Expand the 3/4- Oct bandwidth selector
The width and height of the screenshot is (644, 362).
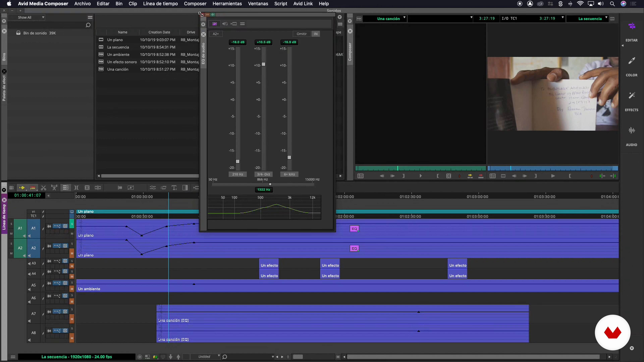[263, 174]
